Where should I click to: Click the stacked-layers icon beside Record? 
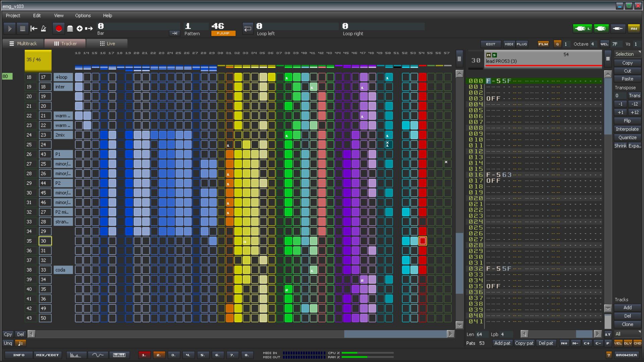[x=70, y=29]
